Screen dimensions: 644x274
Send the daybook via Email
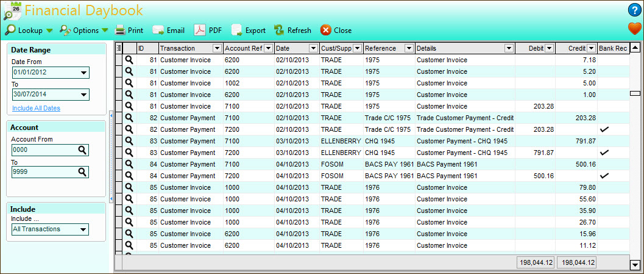tap(168, 30)
